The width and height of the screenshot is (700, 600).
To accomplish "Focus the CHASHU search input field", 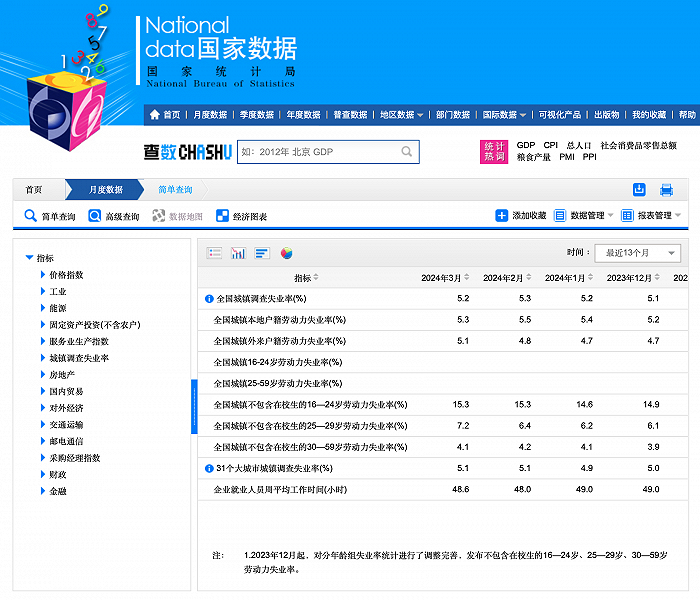I will [x=328, y=152].
